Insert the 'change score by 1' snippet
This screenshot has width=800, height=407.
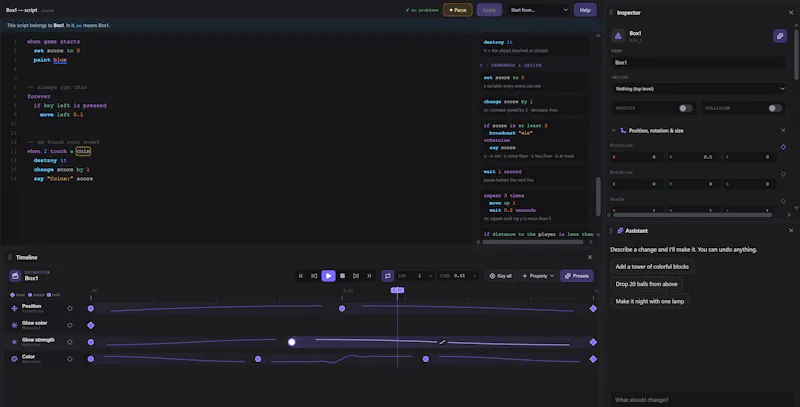pos(534,106)
